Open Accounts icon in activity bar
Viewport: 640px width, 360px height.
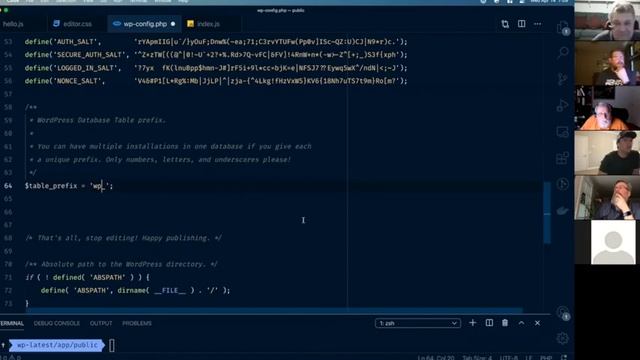(x=562, y=313)
